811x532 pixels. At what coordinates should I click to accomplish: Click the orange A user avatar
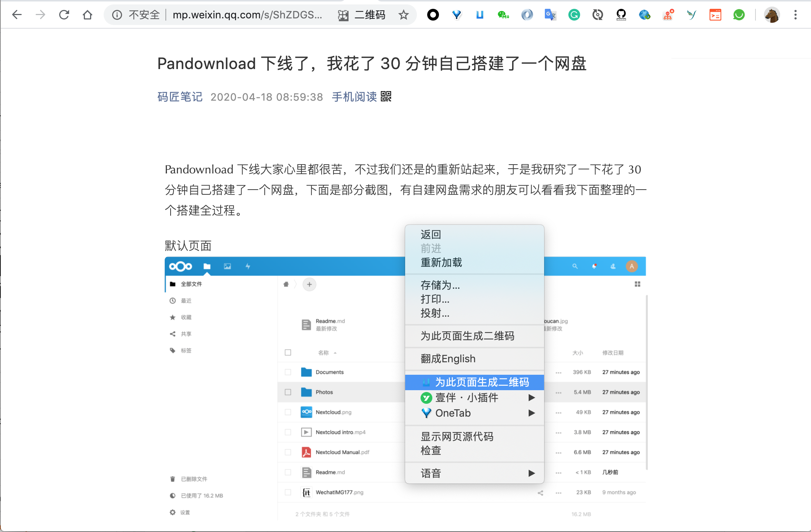[632, 266]
